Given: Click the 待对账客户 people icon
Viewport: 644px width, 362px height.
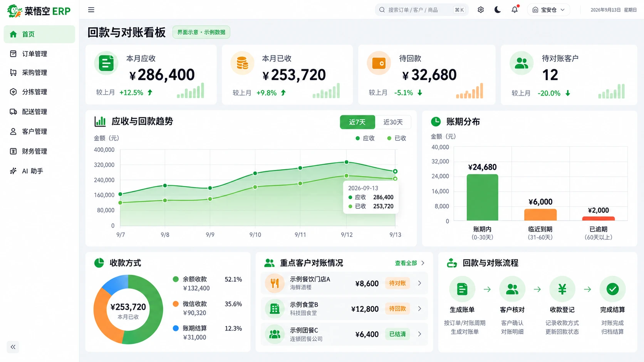Looking at the screenshot, I should 522,63.
